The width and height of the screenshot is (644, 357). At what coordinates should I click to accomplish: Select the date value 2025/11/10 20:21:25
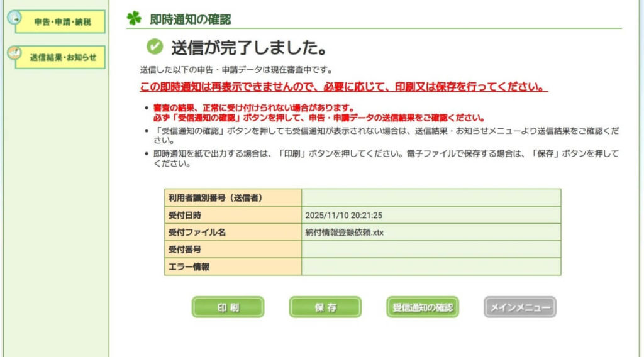click(x=344, y=216)
